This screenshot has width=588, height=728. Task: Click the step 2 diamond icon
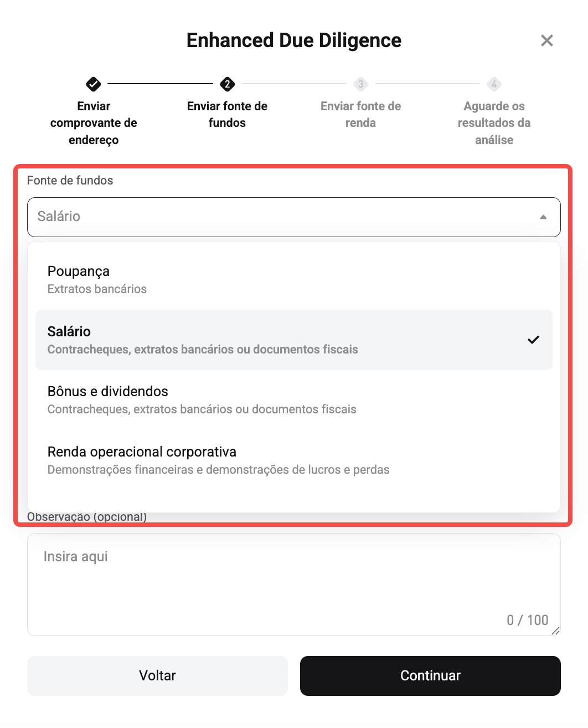click(x=227, y=84)
